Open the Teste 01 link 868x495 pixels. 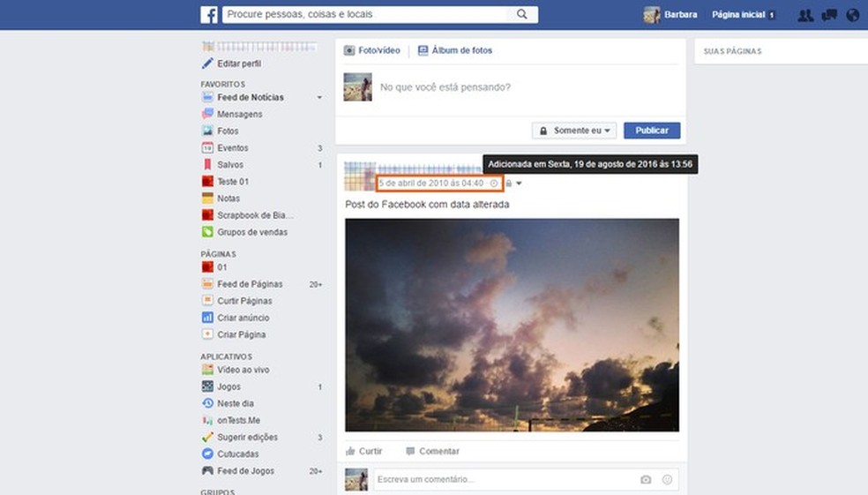click(x=233, y=182)
